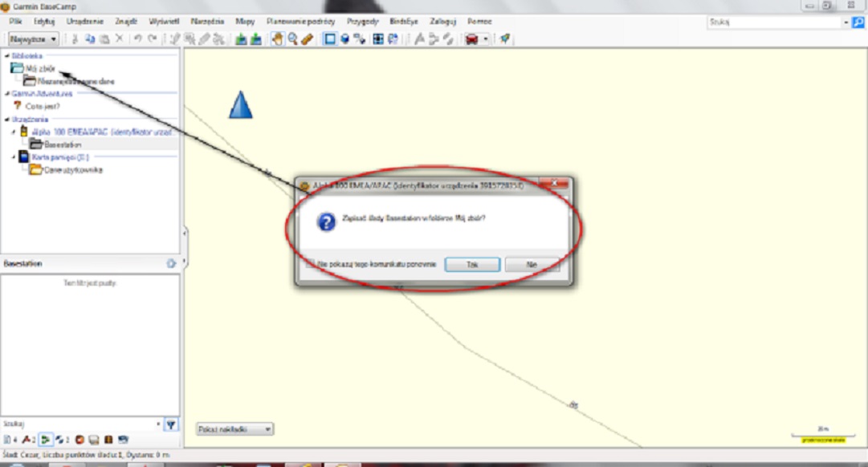Collapse the Urządzenia section
Viewport: 868px width, 467px height.
6,120
